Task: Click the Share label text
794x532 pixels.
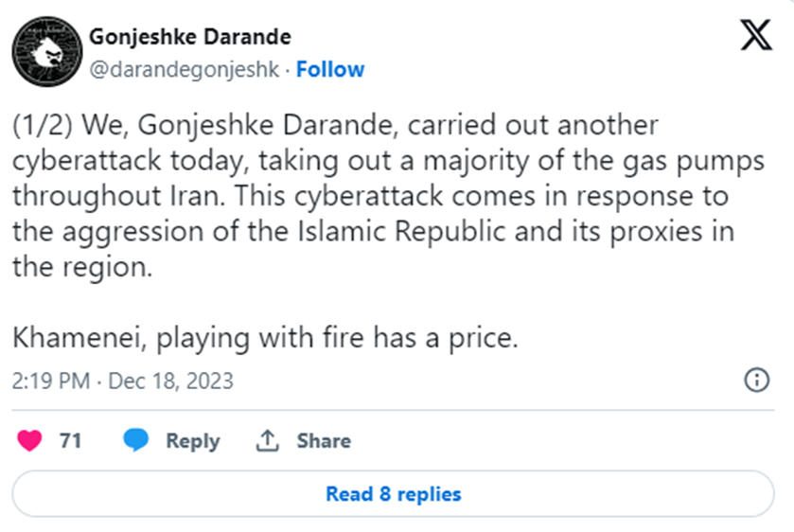Action: (324, 441)
